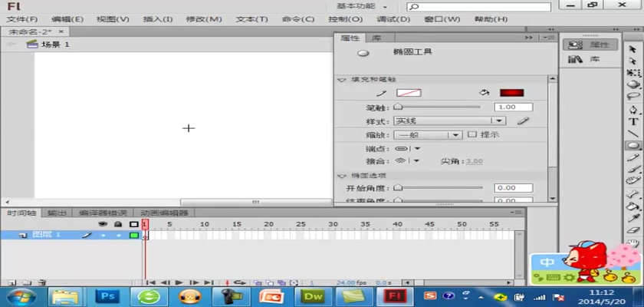Viewport: 644px width, 307px height.
Task: Collapse the 填充和笔触 section
Action: pyautogui.click(x=342, y=79)
